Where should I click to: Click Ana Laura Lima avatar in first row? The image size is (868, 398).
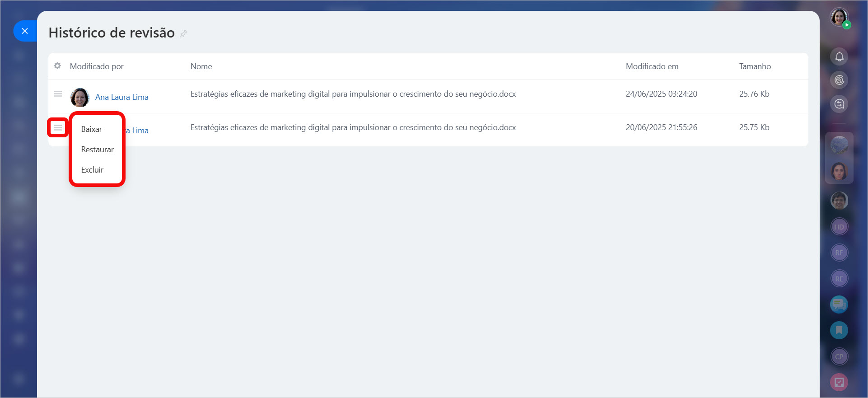[80, 97]
